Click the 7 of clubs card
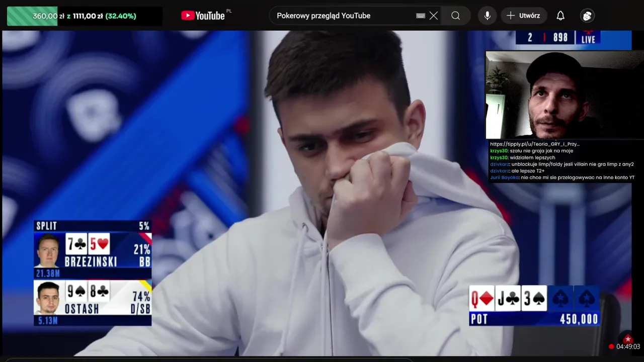This screenshot has height=362, width=644. click(x=77, y=244)
